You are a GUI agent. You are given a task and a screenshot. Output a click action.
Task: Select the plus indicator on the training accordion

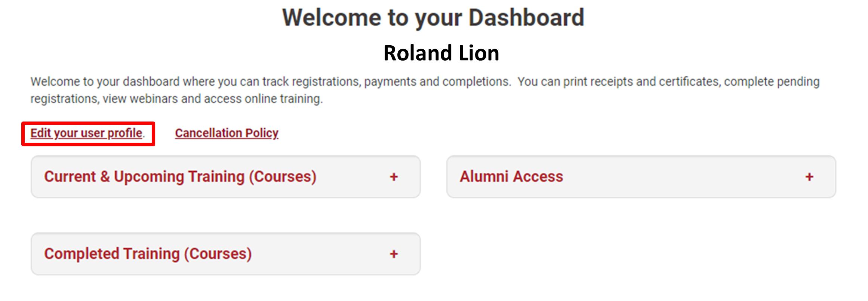click(x=394, y=177)
